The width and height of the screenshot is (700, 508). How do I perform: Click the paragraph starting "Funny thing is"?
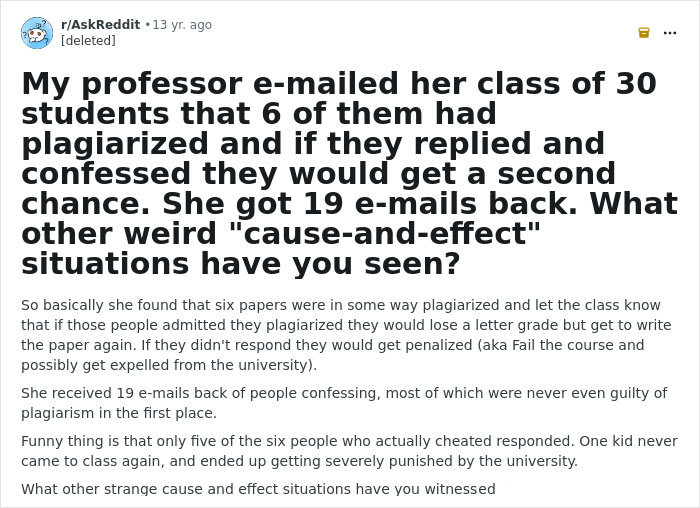click(340, 451)
